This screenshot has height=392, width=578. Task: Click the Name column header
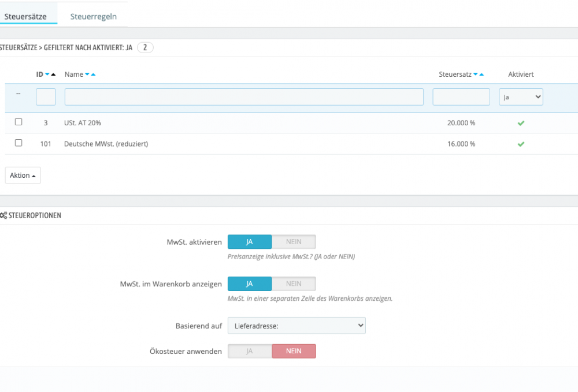click(74, 74)
